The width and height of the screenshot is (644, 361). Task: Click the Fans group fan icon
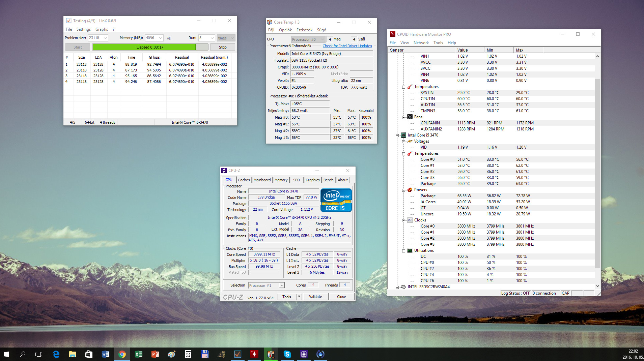click(x=410, y=117)
